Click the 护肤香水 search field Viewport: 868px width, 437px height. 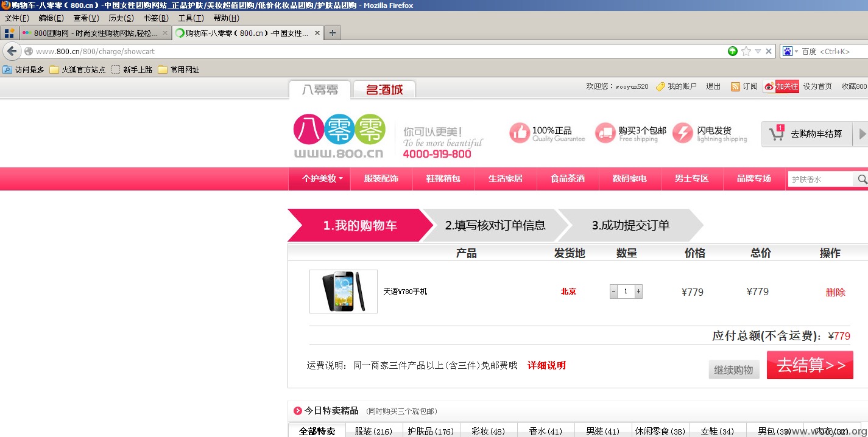[820, 179]
